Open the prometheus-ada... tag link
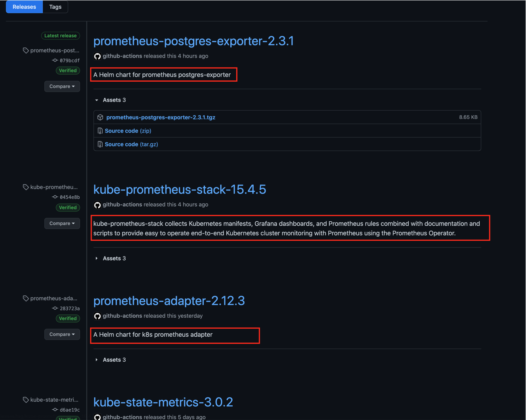 pyautogui.click(x=54, y=298)
